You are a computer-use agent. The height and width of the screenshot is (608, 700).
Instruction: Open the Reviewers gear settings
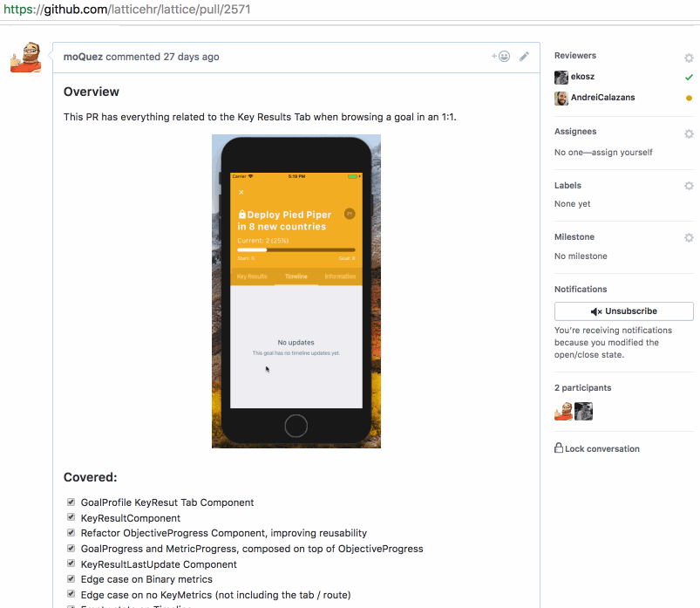(689, 58)
